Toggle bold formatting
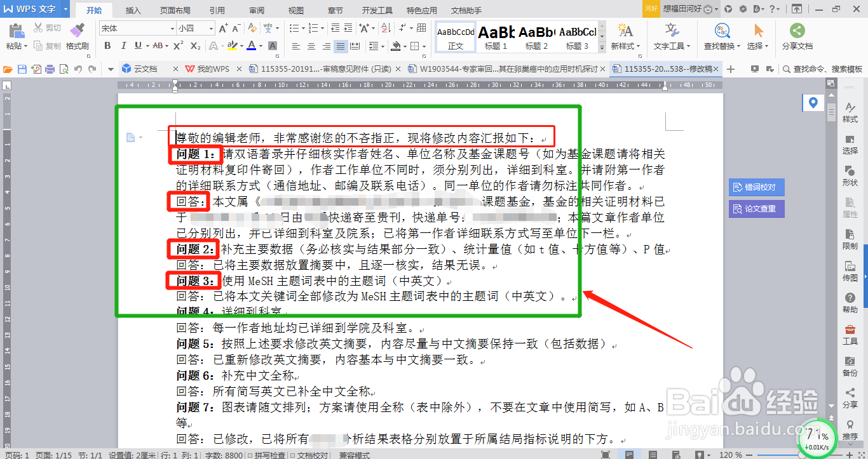The width and height of the screenshot is (868, 459). click(x=107, y=46)
